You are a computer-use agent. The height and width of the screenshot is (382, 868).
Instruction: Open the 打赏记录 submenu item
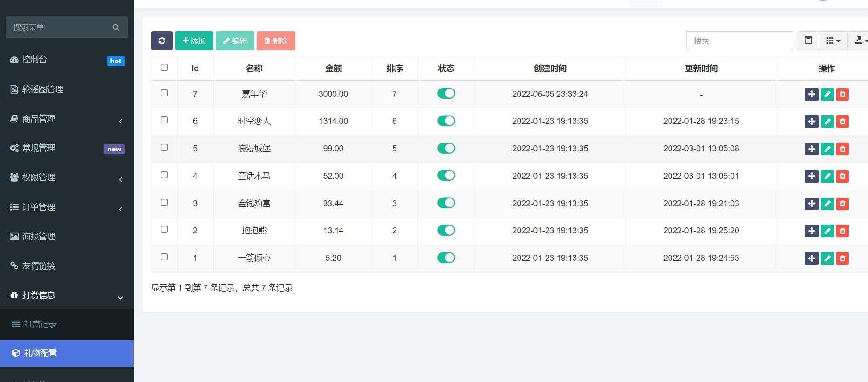pos(41,324)
